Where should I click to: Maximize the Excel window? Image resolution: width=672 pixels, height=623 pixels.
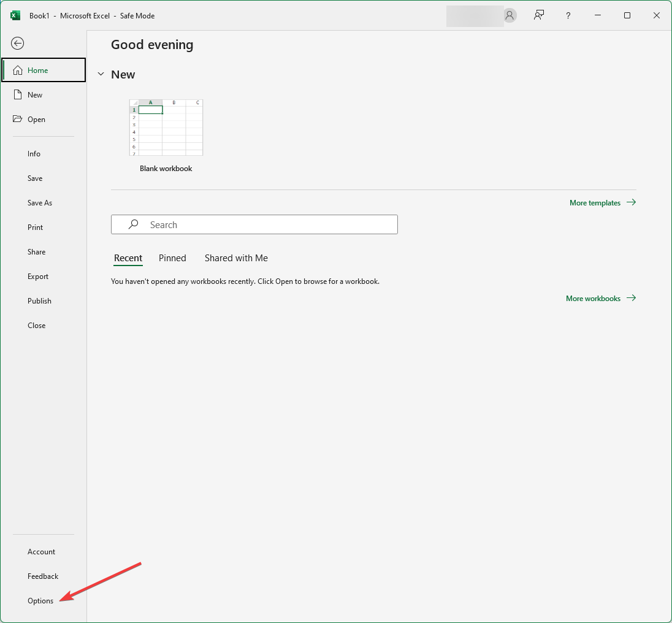click(x=627, y=15)
